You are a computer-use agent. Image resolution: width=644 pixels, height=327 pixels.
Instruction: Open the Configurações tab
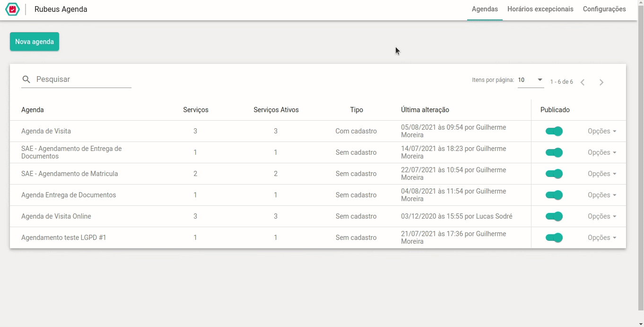tap(604, 9)
